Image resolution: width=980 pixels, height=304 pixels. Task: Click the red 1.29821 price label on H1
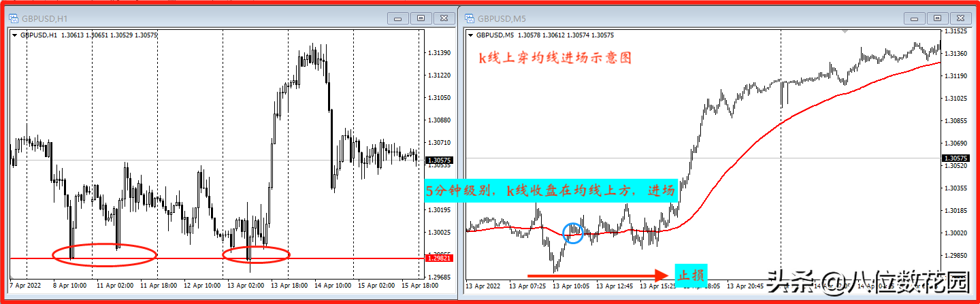[x=438, y=258]
